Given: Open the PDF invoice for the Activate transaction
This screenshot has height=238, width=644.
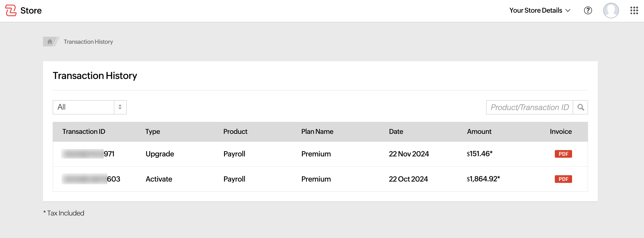Looking at the screenshot, I should pos(563,179).
